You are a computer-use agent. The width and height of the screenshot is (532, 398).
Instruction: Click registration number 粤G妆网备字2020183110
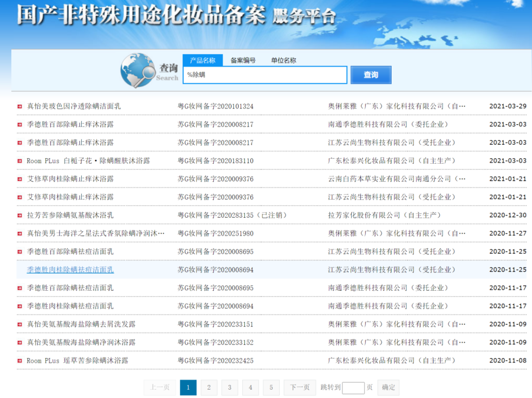[x=215, y=161]
